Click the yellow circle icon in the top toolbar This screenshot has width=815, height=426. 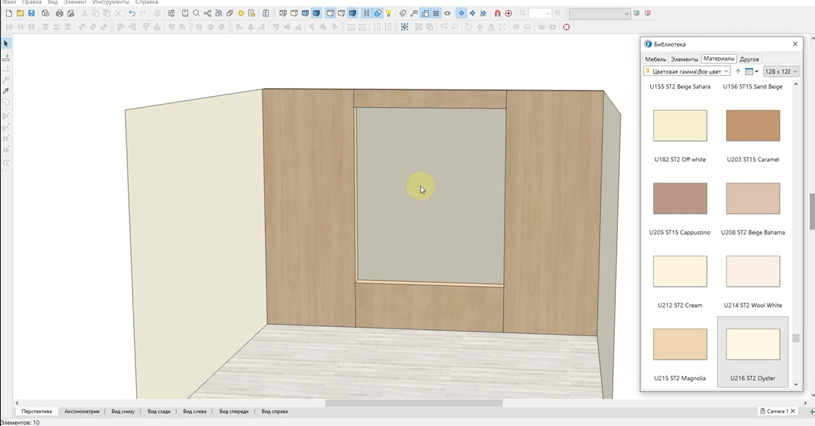241,13
